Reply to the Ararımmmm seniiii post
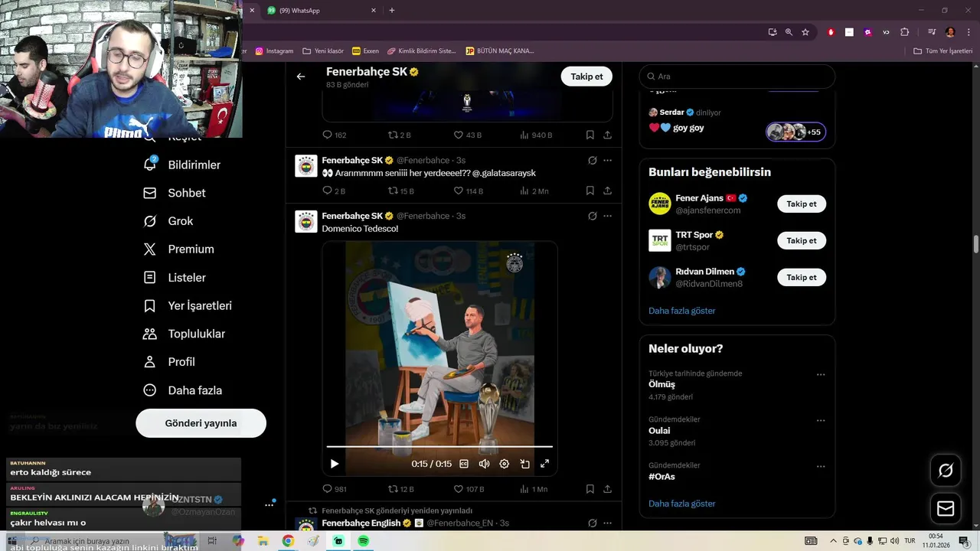Image resolution: width=980 pixels, height=551 pixels. tap(334, 191)
